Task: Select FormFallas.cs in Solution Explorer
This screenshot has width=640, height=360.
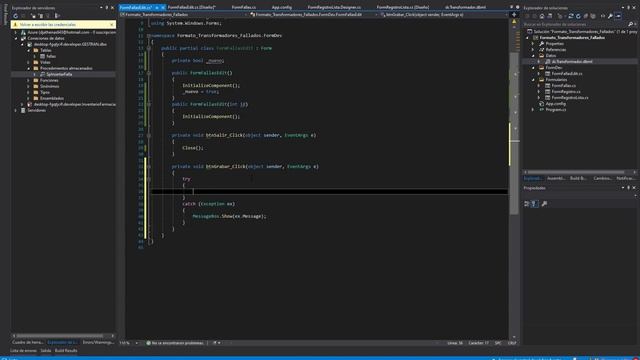Action: [x=563, y=86]
